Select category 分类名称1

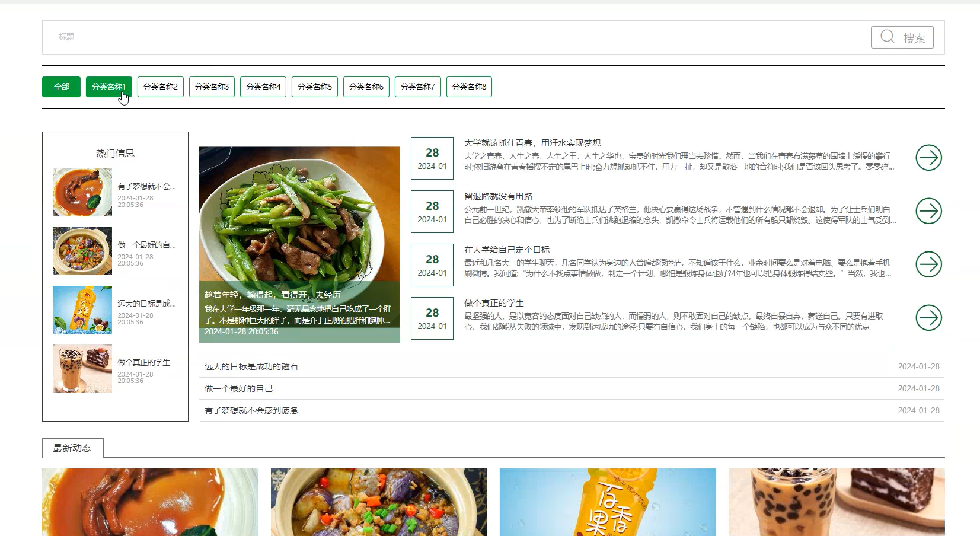(x=108, y=87)
